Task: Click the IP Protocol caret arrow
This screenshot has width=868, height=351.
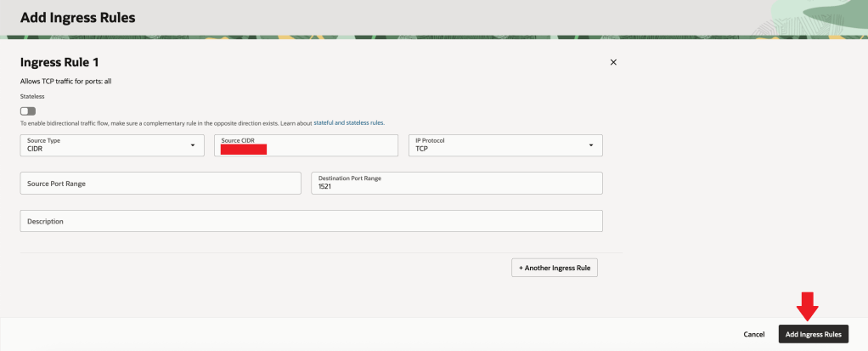Action: coord(591,145)
